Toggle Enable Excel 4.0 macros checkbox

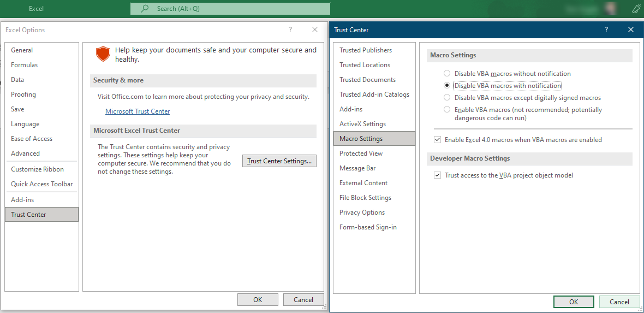point(437,140)
